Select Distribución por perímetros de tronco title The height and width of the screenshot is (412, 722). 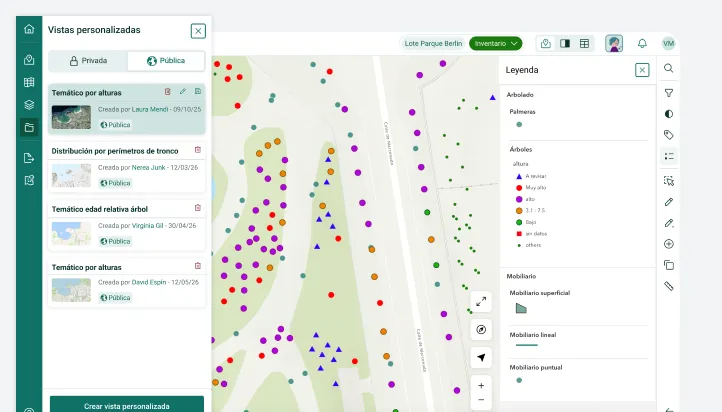point(115,151)
